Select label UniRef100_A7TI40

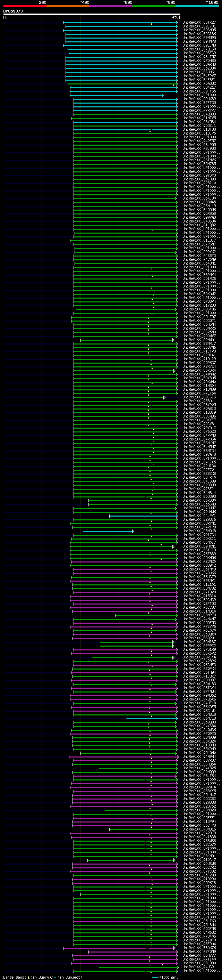click(x=199, y=959)
